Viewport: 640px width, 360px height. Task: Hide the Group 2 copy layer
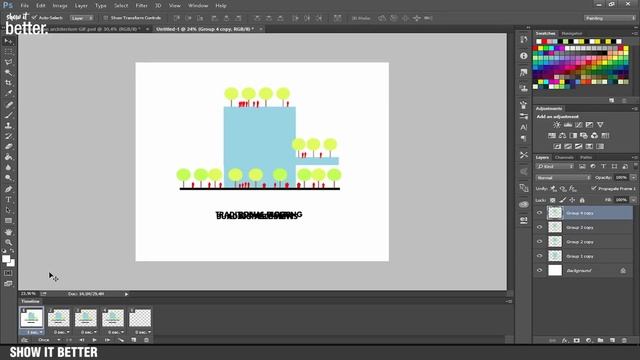point(540,241)
